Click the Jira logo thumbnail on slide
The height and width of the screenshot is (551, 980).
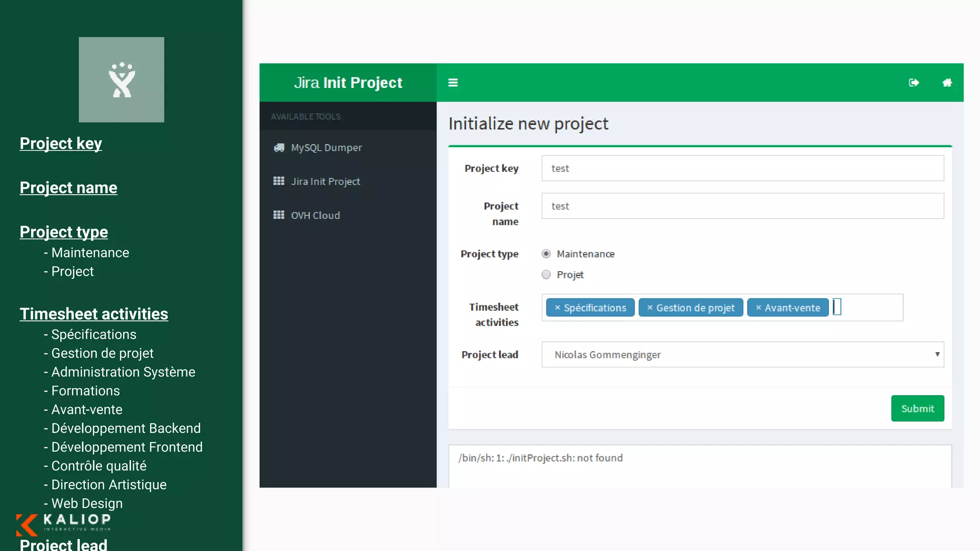point(122,79)
